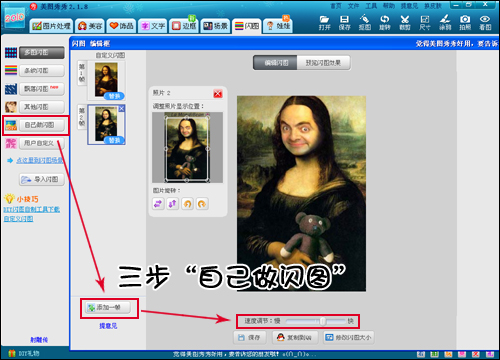500x360 pixels.
Task: Select the 抠图 cutout tool icon
Action: [x=364, y=23]
